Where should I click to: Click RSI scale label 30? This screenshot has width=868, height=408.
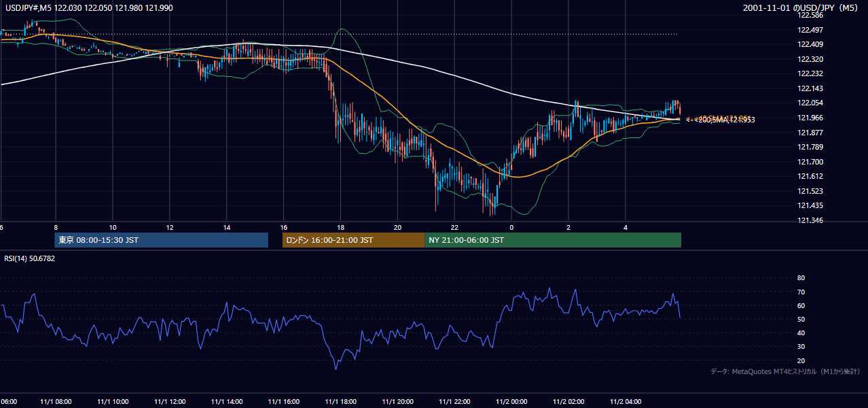coord(801,347)
